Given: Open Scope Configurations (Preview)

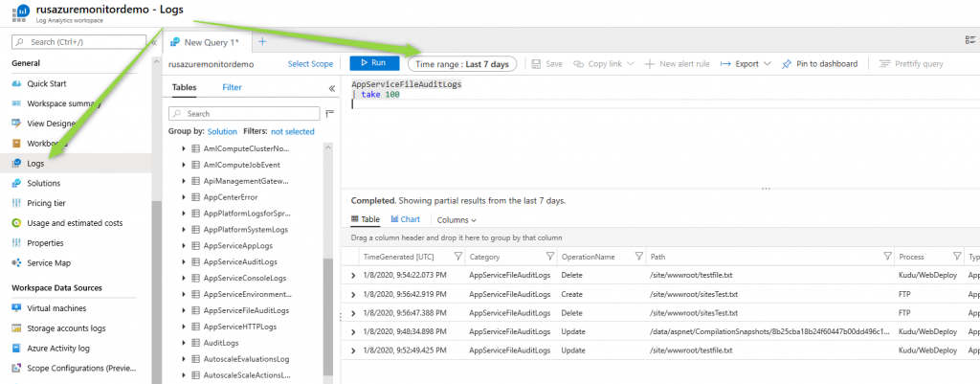Looking at the screenshot, I should click(81, 369).
